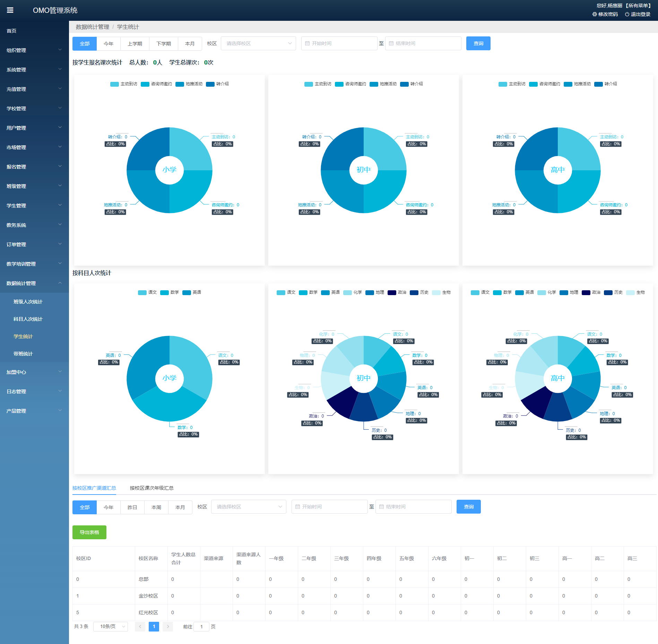This screenshot has height=644, width=658.
Task: Click calendar icon in top 开始时间 field
Action: tap(307, 43)
